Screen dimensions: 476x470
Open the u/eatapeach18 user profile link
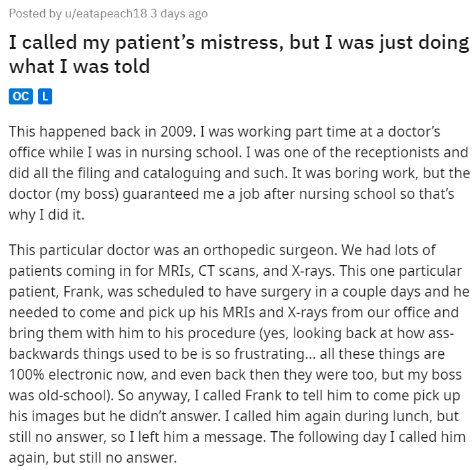[x=106, y=13]
